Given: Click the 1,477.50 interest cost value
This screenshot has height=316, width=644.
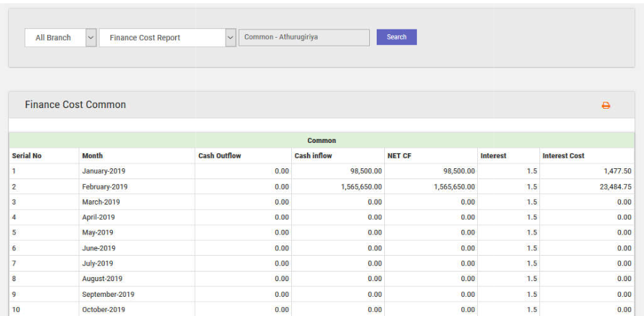Looking at the screenshot, I should point(615,171).
